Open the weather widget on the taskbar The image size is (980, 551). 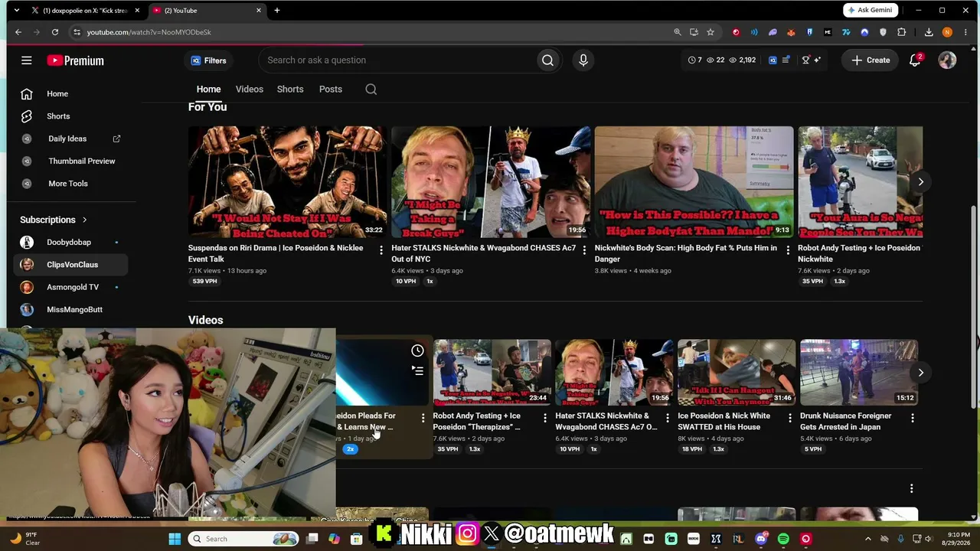(24, 539)
